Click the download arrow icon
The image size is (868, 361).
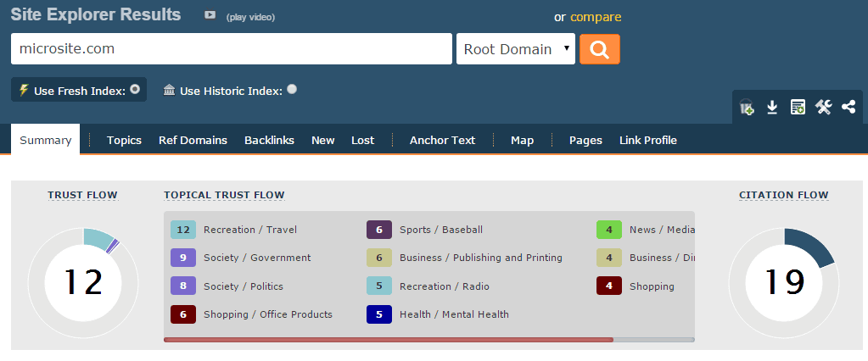tap(772, 108)
